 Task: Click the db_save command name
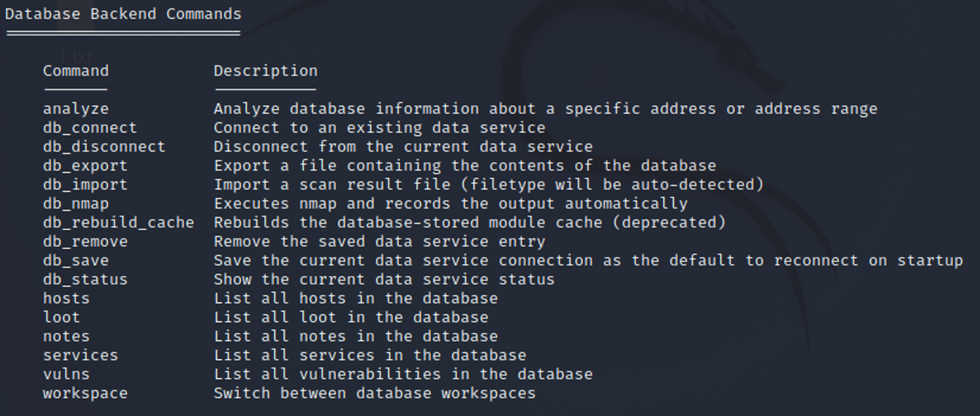(76, 261)
